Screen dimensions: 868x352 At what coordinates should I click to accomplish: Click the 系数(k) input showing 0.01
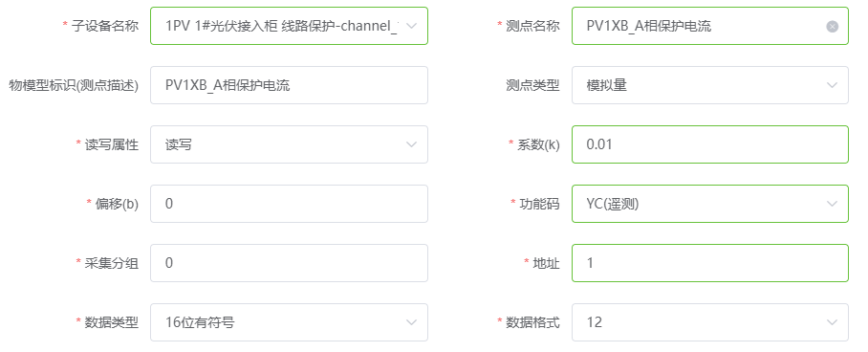click(x=709, y=144)
